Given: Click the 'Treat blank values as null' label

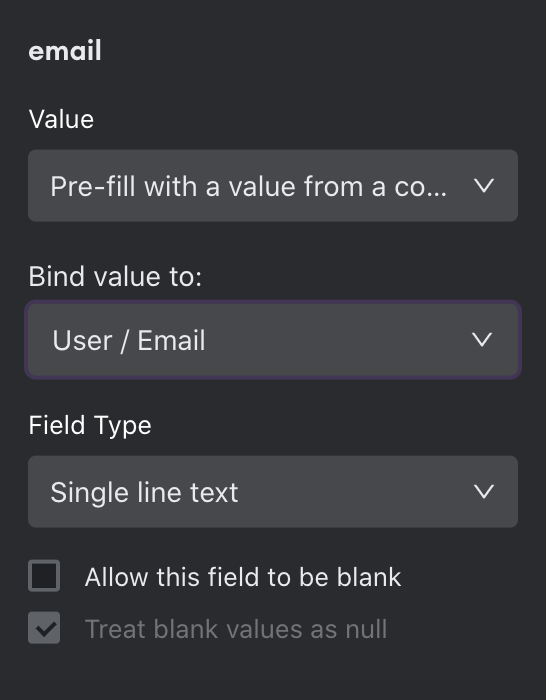Looking at the screenshot, I should point(236,629).
